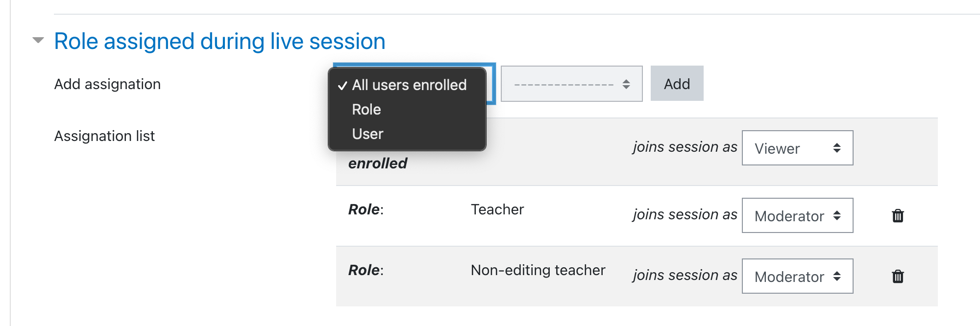Click the Teacher role name text

tap(497, 210)
